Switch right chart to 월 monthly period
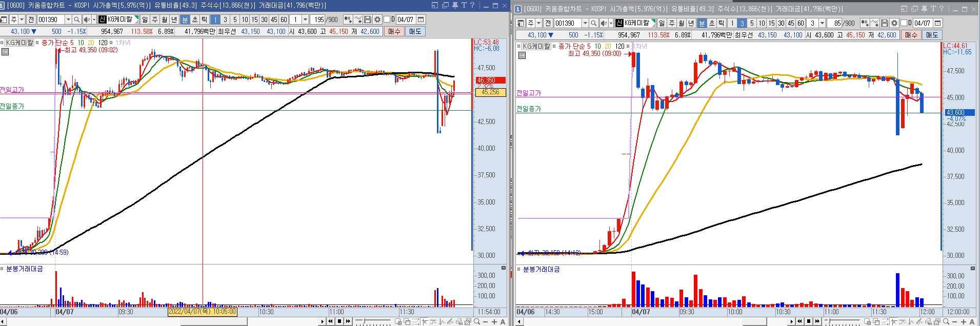The height and width of the screenshot is (326, 980). pyautogui.click(x=681, y=23)
